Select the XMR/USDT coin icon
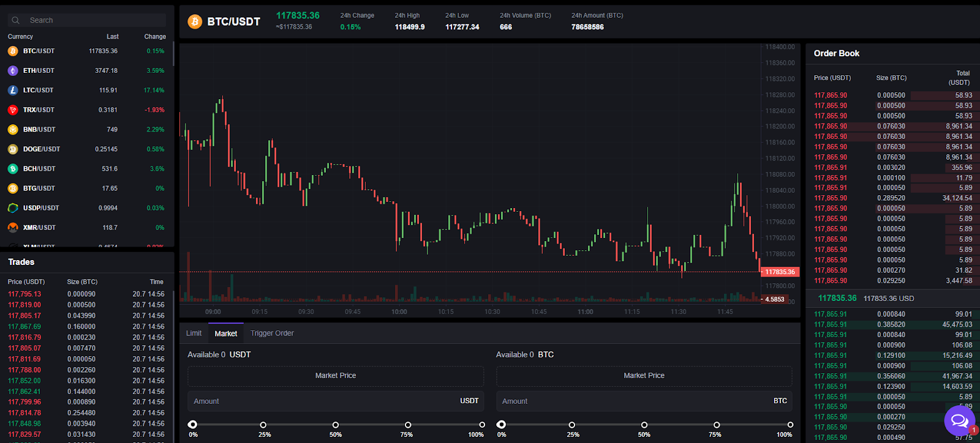This screenshot has width=980, height=443. pos(13,228)
